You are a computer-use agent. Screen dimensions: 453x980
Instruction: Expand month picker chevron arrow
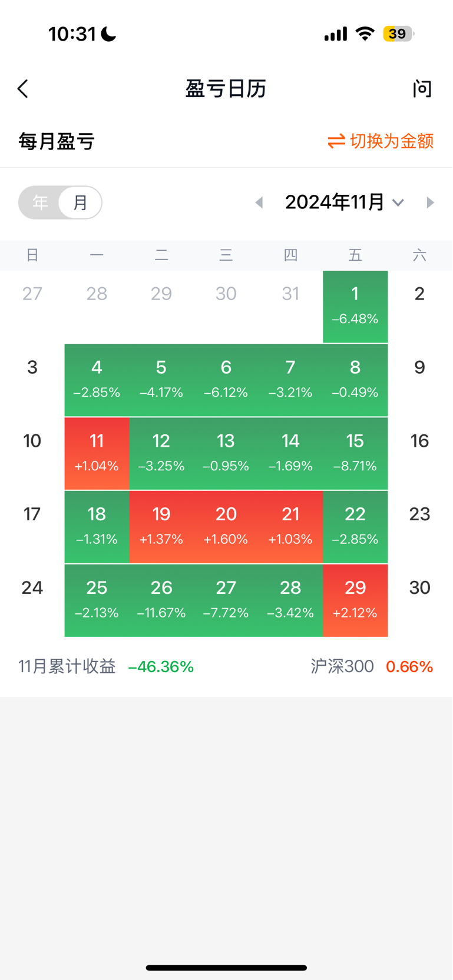click(x=398, y=203)
